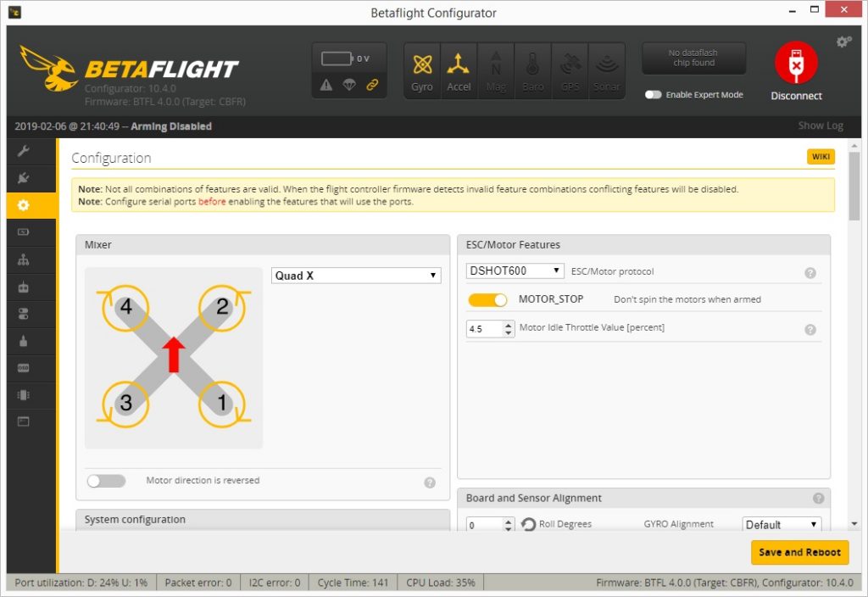Click I2C error: 0 in status bar
This screenshot has height=597, width=868.
click(275, 583)
